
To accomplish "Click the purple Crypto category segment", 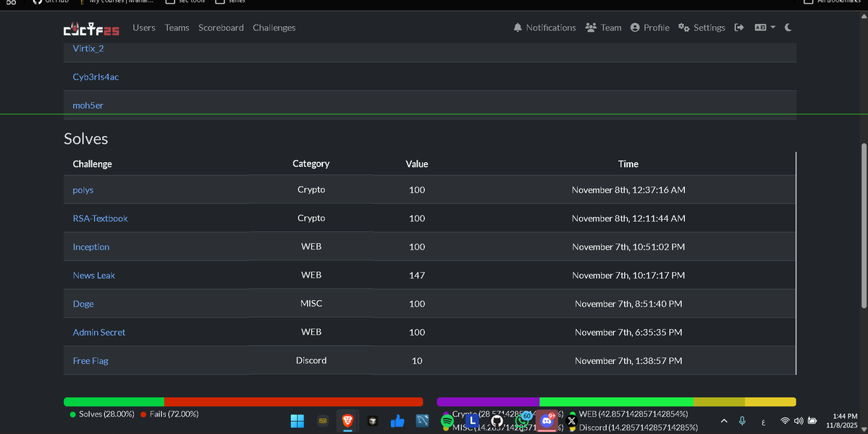I will tap(488, 402).
